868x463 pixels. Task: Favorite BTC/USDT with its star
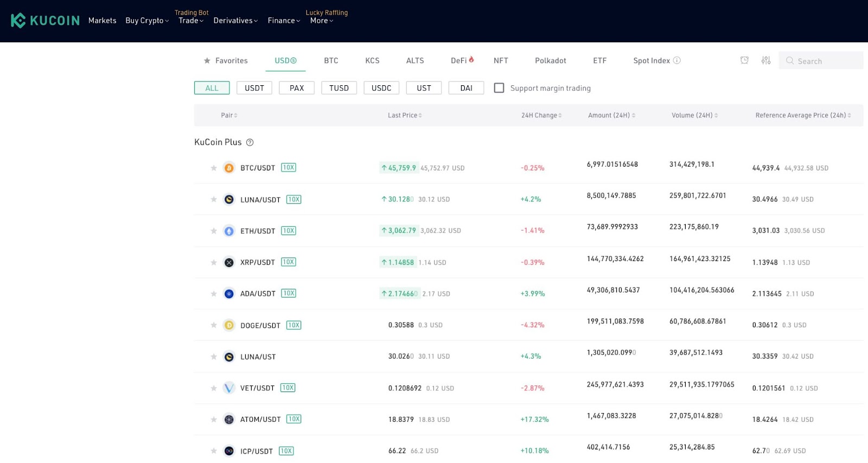pyautogui.click(x=214, y=168)
